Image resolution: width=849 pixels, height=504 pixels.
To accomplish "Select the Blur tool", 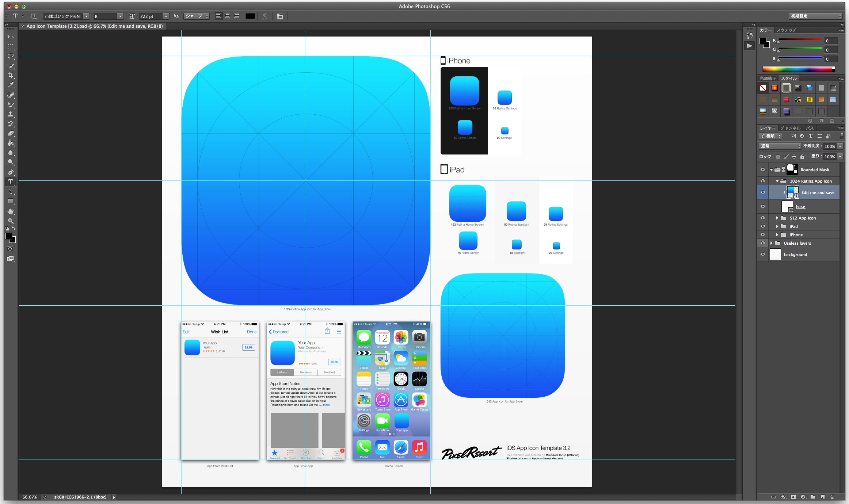I will pyautogui.click(x=11, y=152).
